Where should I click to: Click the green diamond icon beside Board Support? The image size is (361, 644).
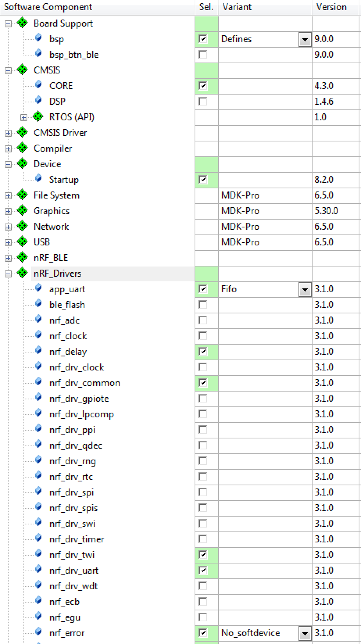coord(23,23)
